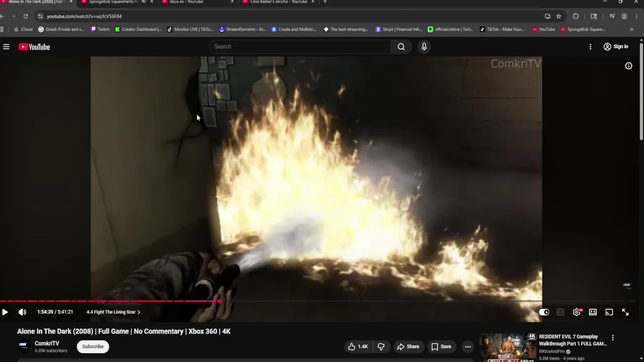Open ComkriTV channel name link
Viewport: 644px width, 362px height.
(47, 343)
